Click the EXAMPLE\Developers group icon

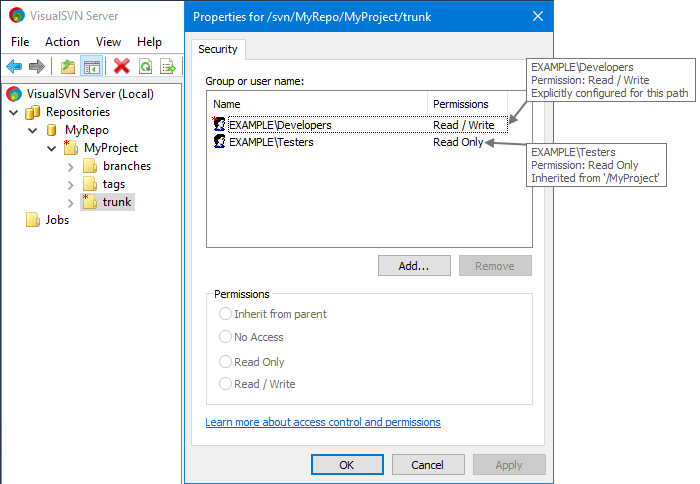(219, 124)
